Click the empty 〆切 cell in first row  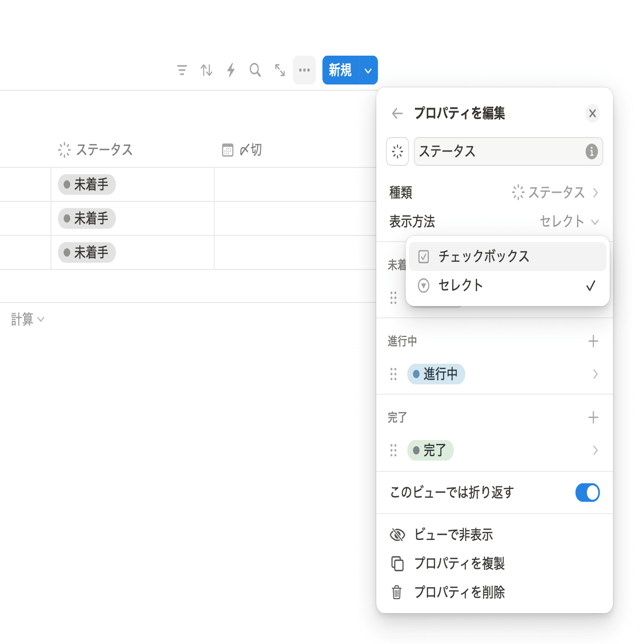[x=295, y=184]
